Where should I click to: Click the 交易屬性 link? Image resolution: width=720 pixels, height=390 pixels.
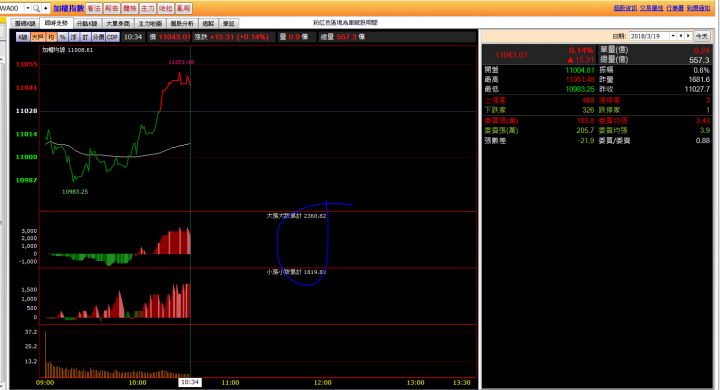click(651, 8)
